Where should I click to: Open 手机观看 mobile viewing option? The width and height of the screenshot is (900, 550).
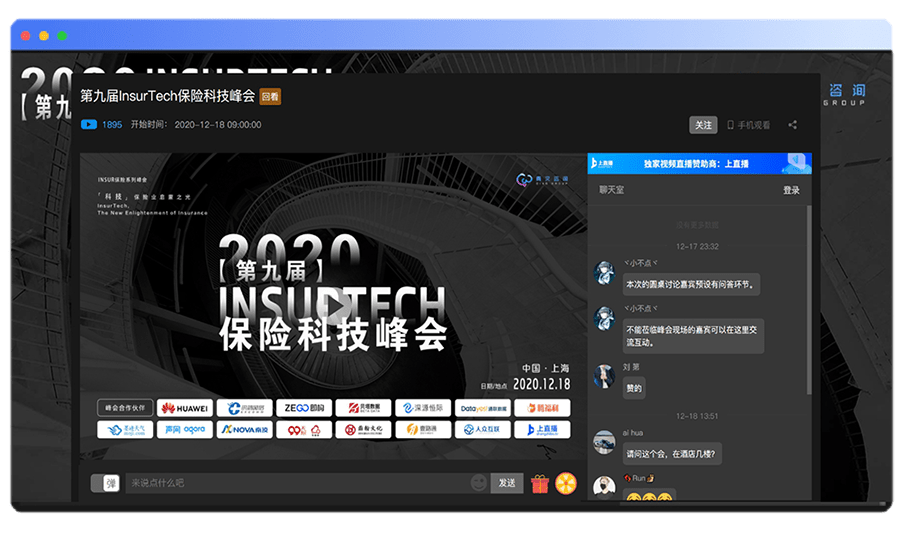(x=748, y=125)
